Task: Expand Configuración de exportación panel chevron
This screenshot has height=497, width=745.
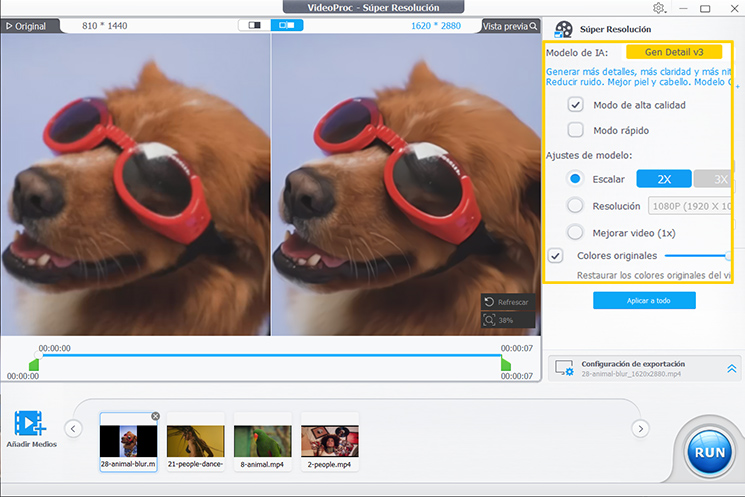Action: (x=732, y=368)
